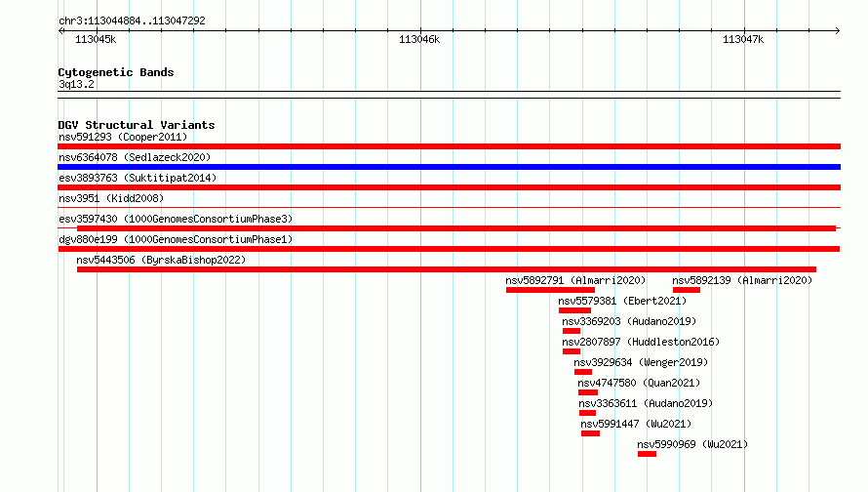Select the red bar under nsv5892139
Viewport: 868px width, 492px height.
tap(687, 290)
